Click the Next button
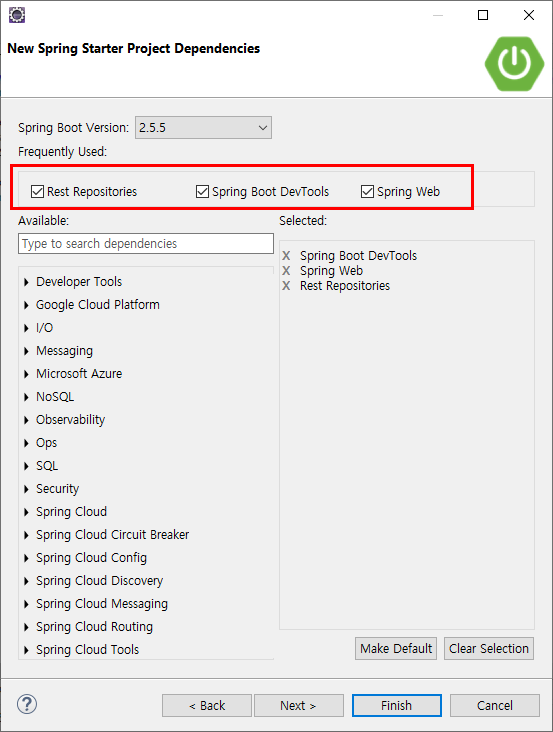 coord(299,705)
